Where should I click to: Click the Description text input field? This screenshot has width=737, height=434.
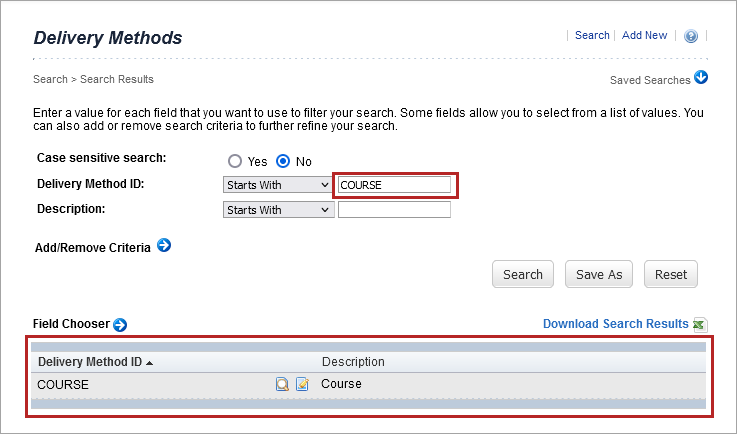click(x=394, y=210)
